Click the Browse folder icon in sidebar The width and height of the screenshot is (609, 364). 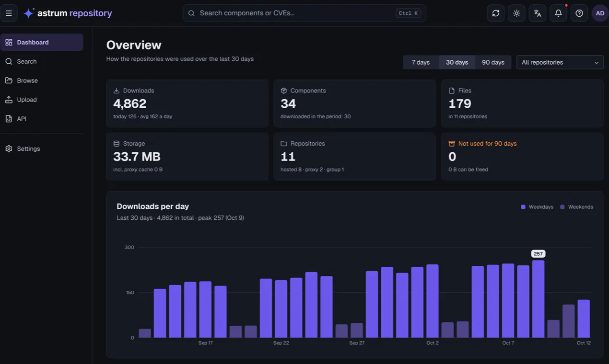pos(9,80)
